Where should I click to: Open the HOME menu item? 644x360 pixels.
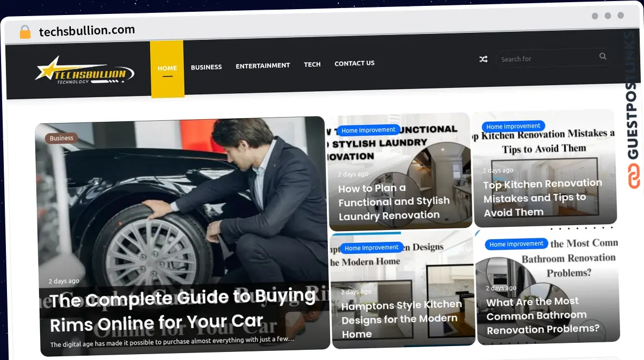point(167,68)
